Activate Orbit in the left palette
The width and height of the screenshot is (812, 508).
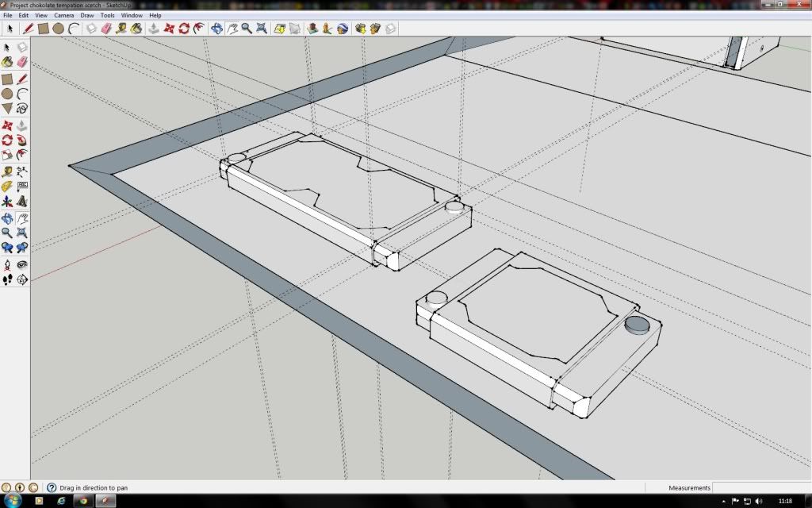(x=7, y=218)
